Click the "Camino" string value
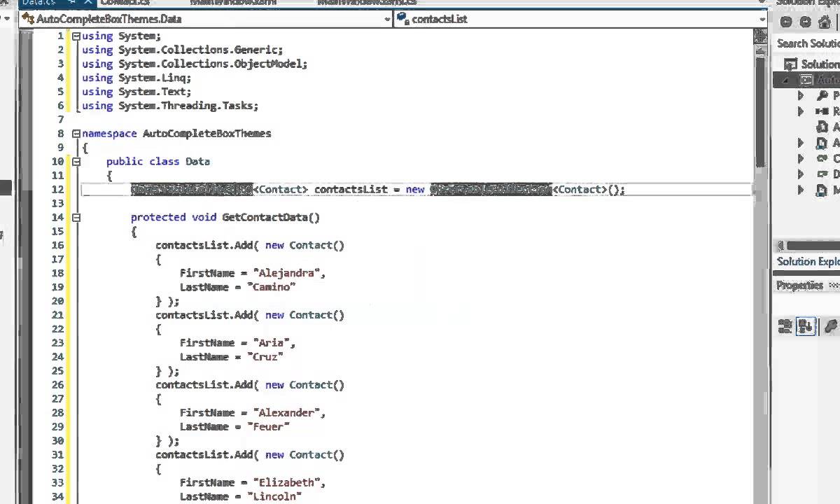 (x=271, y=287)
